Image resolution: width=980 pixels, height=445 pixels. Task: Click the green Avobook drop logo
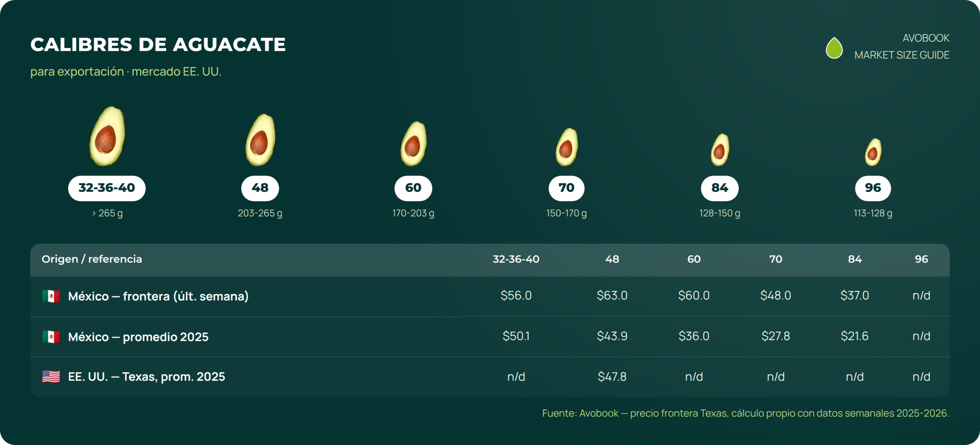click(x=834, y=48)
